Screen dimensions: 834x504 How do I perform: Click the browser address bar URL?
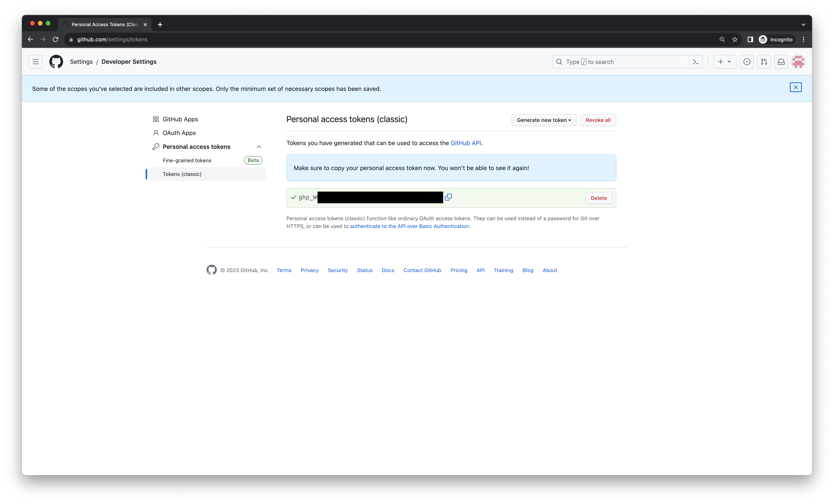click(x=112, y=39)
